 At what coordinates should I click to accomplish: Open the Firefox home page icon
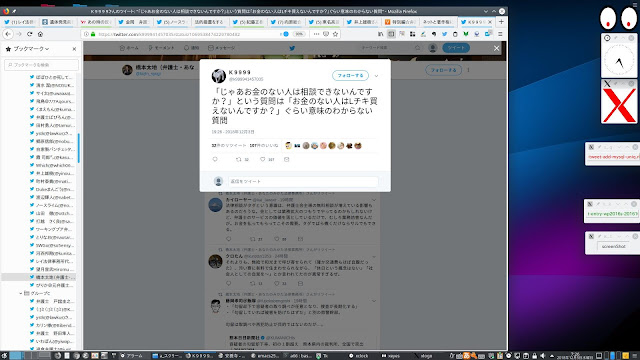click(x=40, y=34)
